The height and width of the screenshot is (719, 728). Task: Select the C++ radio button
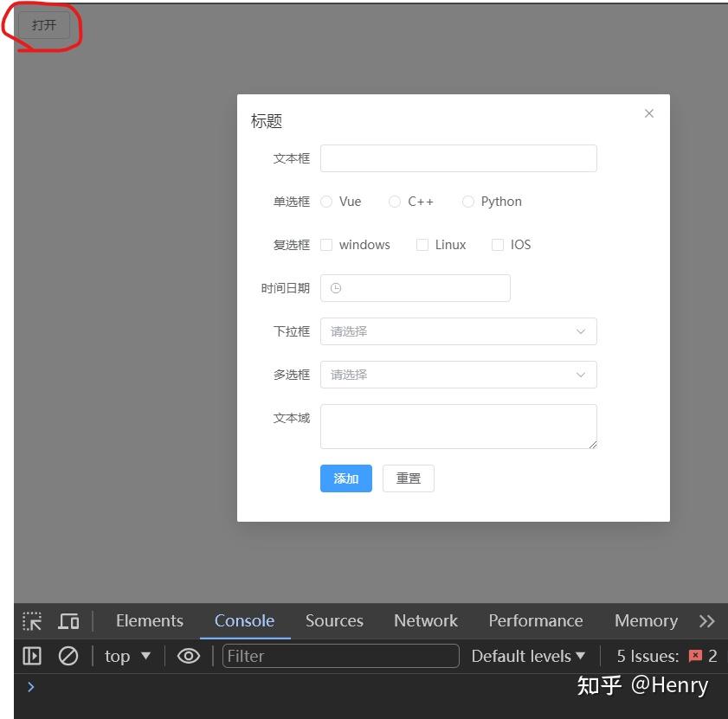[394, 201]
